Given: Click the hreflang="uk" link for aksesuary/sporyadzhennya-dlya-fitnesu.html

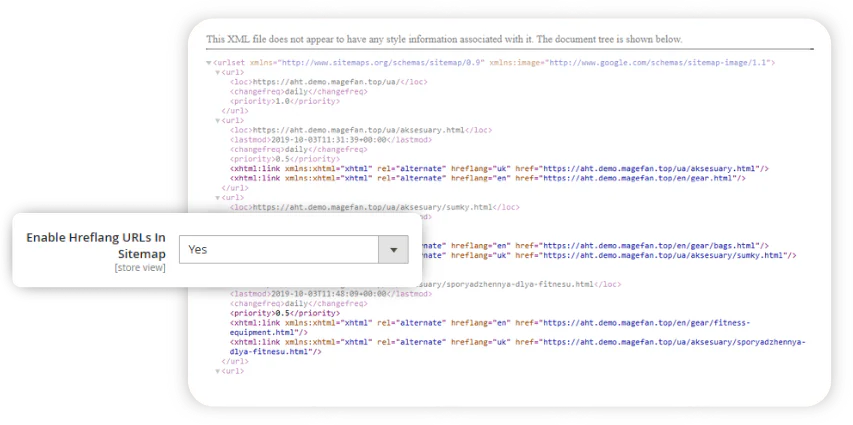Looking at the screenshot, I should tap(517, 347).
